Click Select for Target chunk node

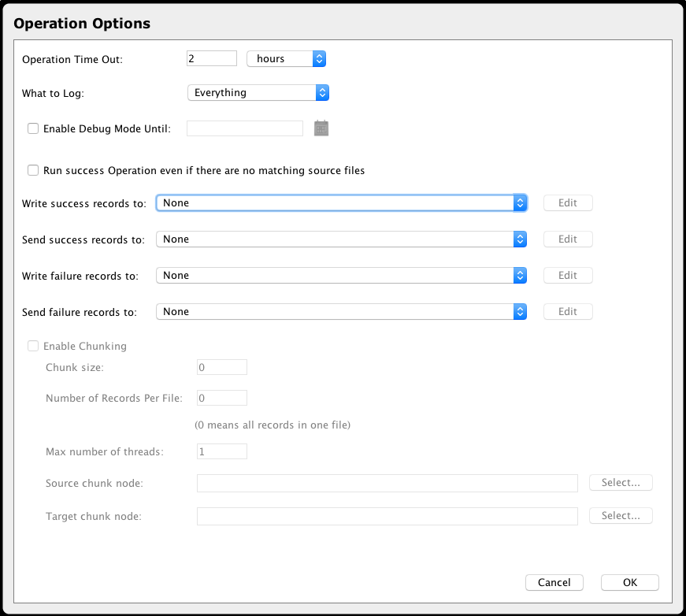click(620, 516)
